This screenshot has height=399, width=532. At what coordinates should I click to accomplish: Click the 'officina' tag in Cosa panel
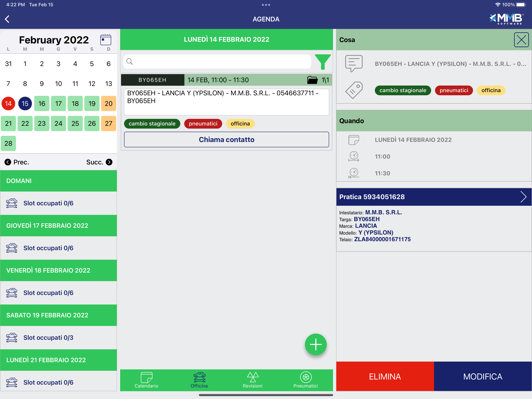tap(491, 90)
